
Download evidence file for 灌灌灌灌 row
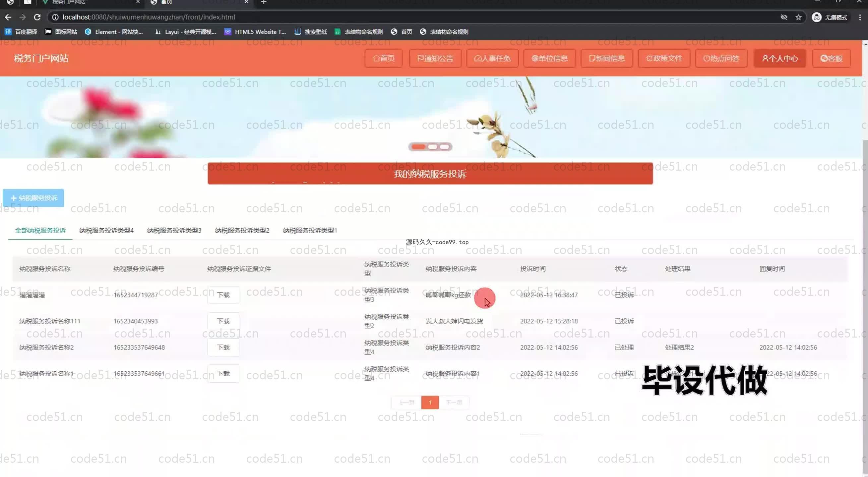[x=223, y=295]
